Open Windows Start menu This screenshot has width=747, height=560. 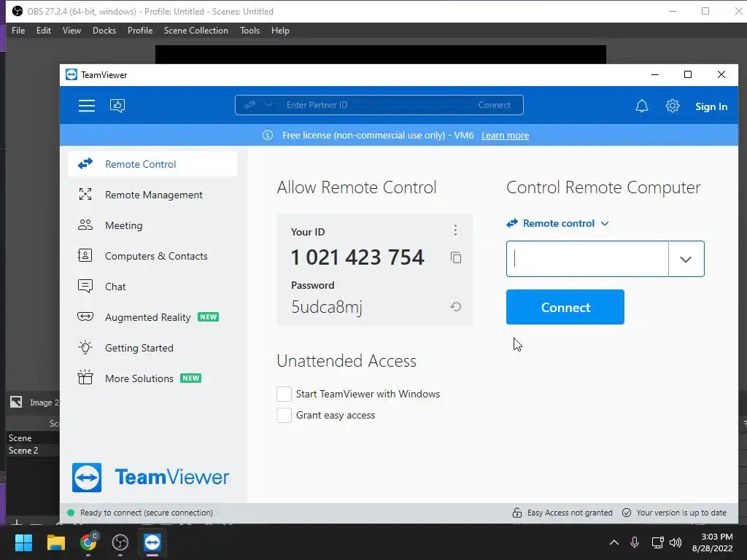tap(23, 542)
